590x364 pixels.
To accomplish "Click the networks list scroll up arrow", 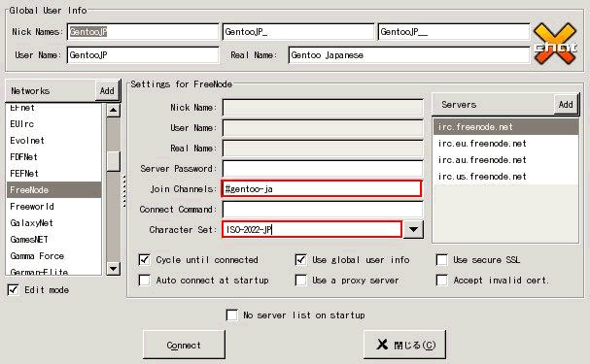I will (114, 111).
